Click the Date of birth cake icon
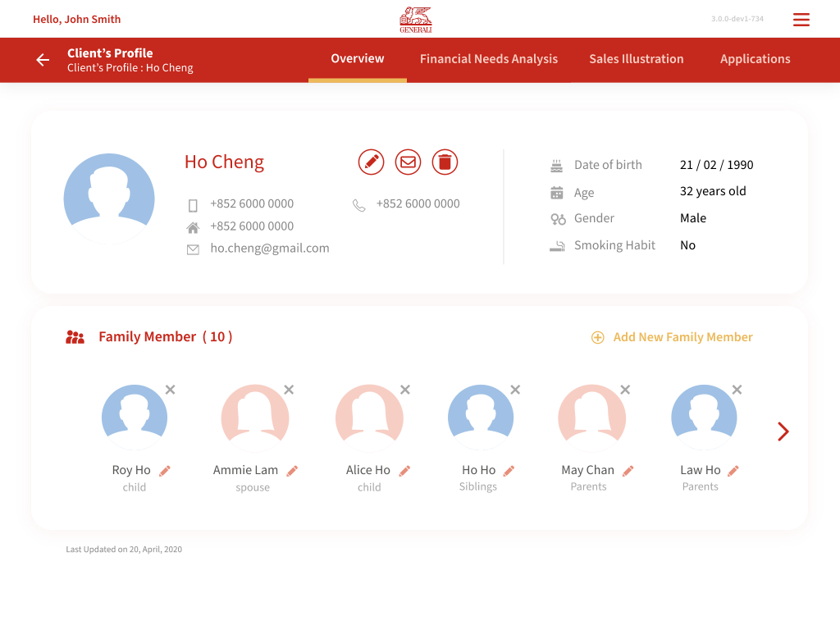840x630 pixels. [557, 166]
